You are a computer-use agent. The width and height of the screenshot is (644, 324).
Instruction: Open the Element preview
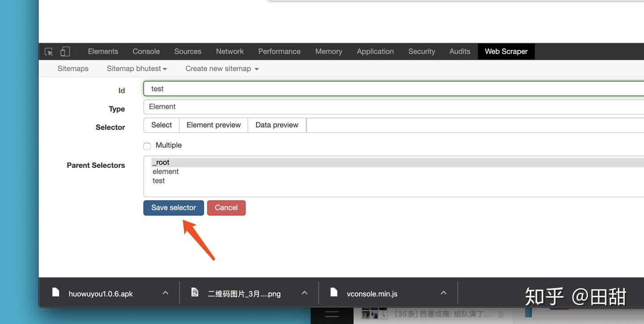click(213, 124)
